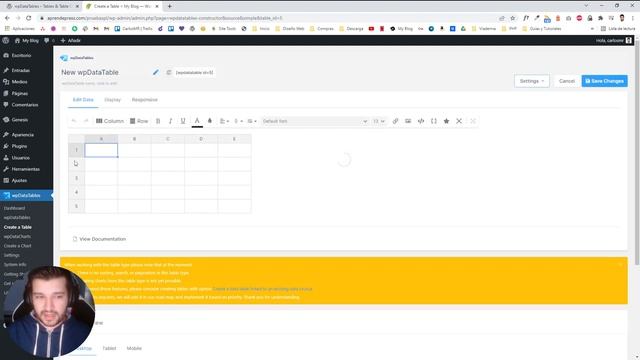Screen dimensions: 640x360
Task: Edit table name pencil icon
Action: (x=156, y=72)
